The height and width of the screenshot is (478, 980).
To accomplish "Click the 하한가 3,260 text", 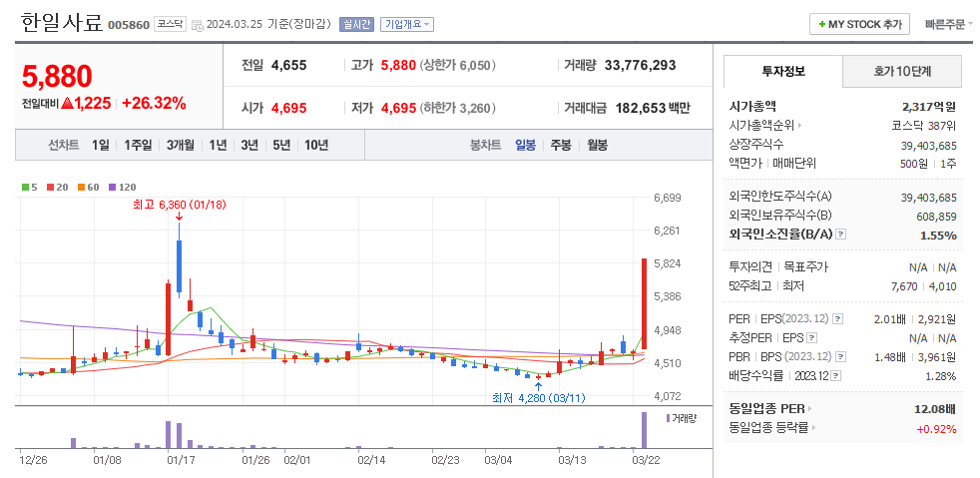I will click(458, 108).
